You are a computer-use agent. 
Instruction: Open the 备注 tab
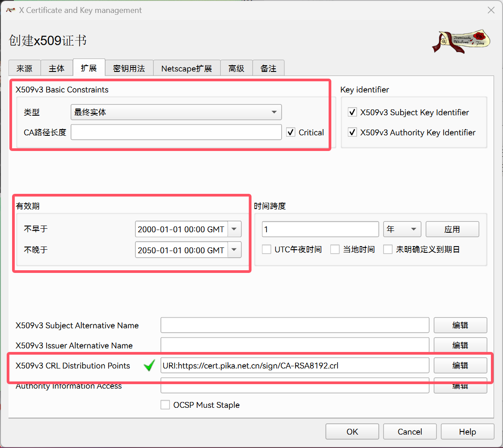pos(269,68)
